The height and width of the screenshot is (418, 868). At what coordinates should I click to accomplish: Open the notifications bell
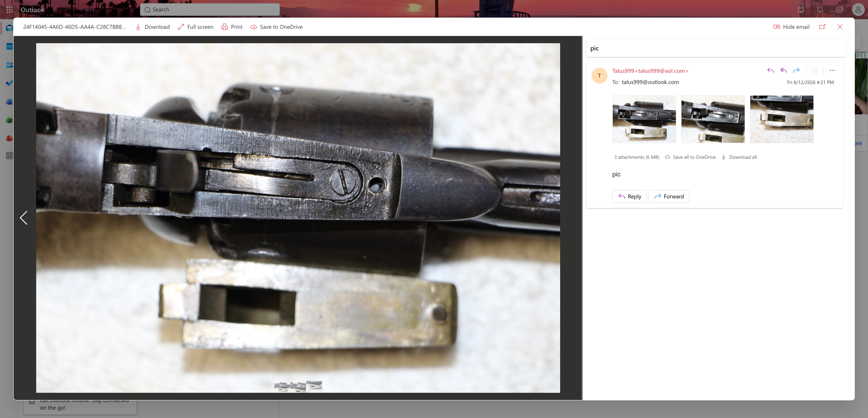point(820,10)
